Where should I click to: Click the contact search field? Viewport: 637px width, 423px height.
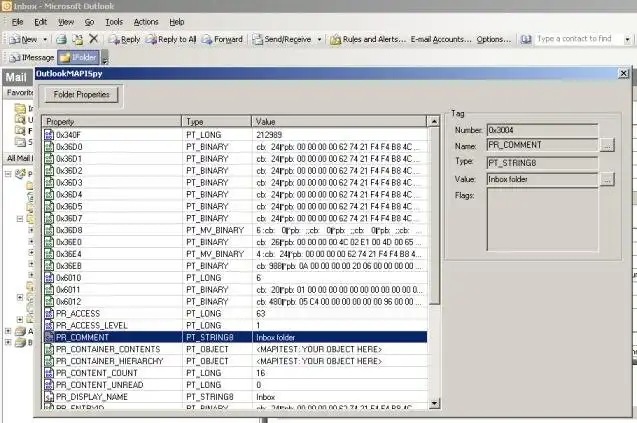pos(578,39)
